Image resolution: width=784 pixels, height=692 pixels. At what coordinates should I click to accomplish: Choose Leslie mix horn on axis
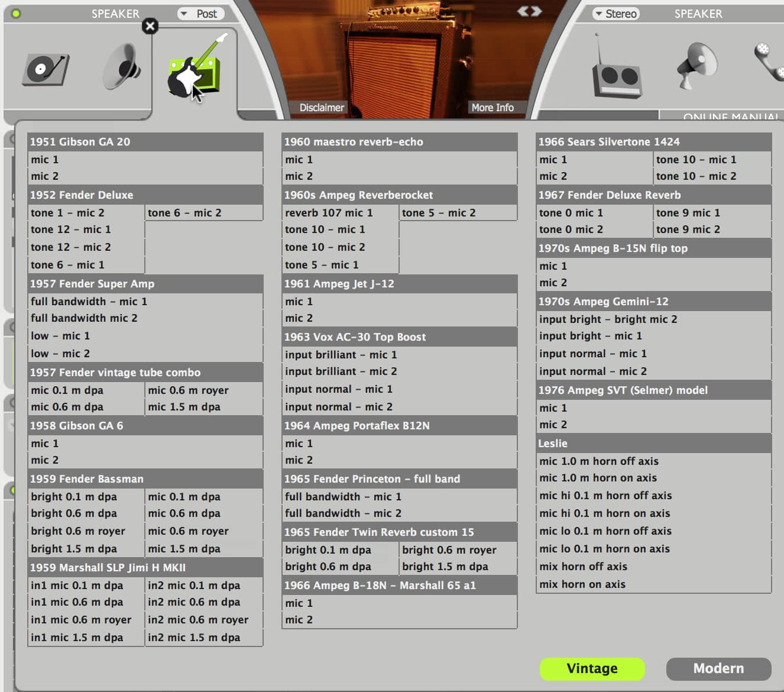click(x=653, y=584)
